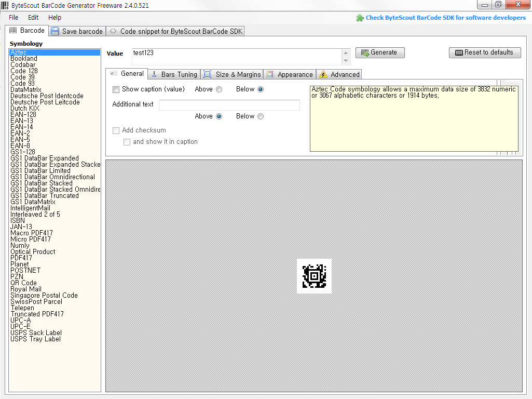Open Check ByteScout BarCode SDK link
Image resolution: width=532 pixels, height=399 pixels.
[x=445, y=18]
